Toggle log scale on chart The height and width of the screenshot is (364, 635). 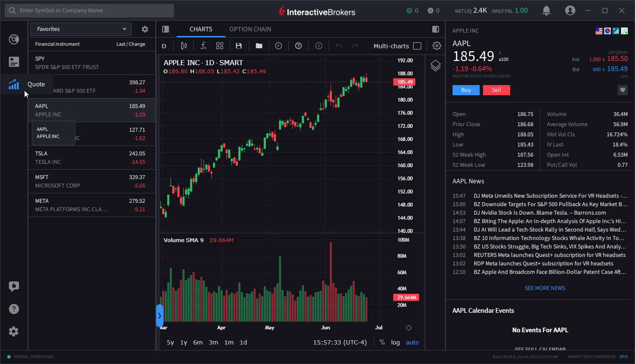[x=395, y=342]
